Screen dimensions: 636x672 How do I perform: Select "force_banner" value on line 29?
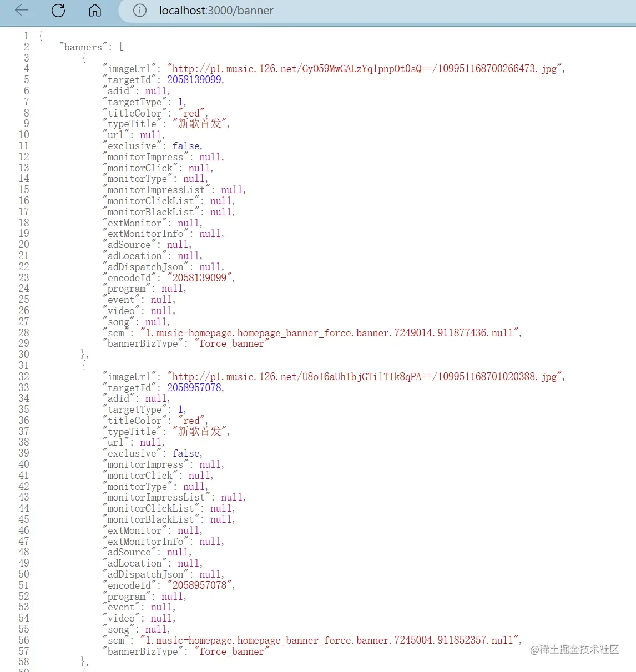[232, 344]
